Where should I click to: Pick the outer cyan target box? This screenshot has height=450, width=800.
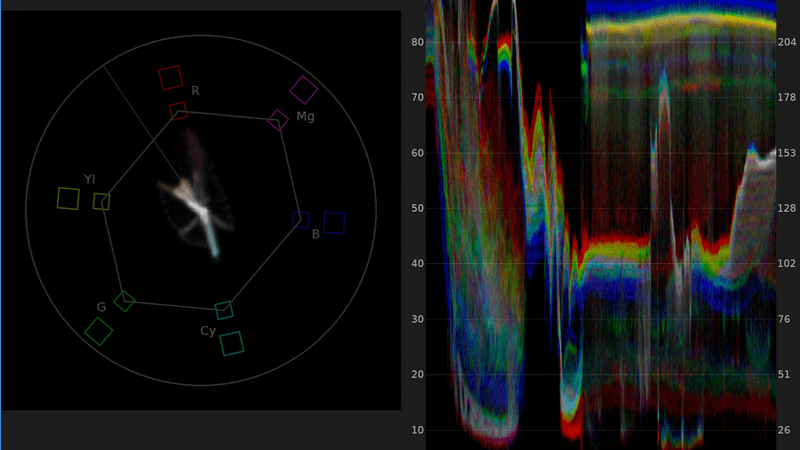tap(232, 343)
